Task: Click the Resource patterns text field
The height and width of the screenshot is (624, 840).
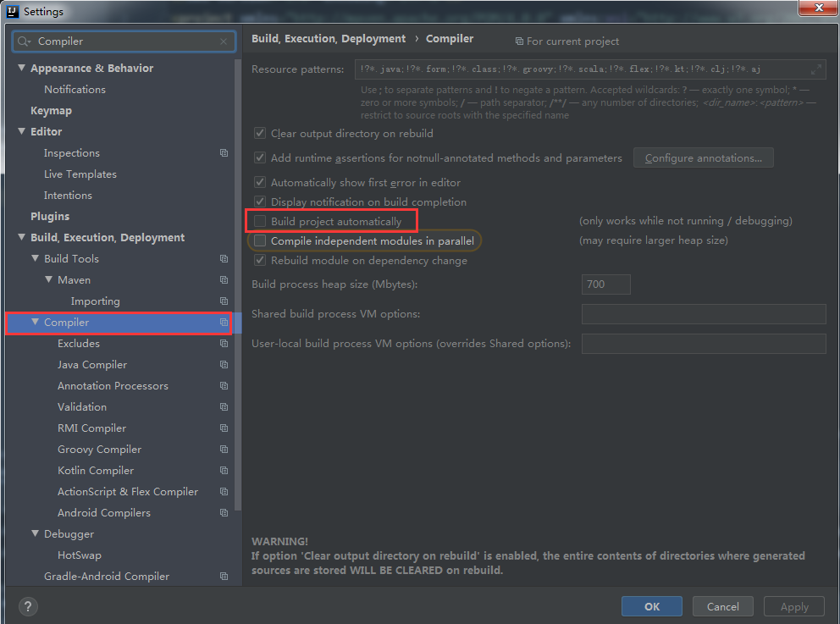Action: click(x=590, y=69)
